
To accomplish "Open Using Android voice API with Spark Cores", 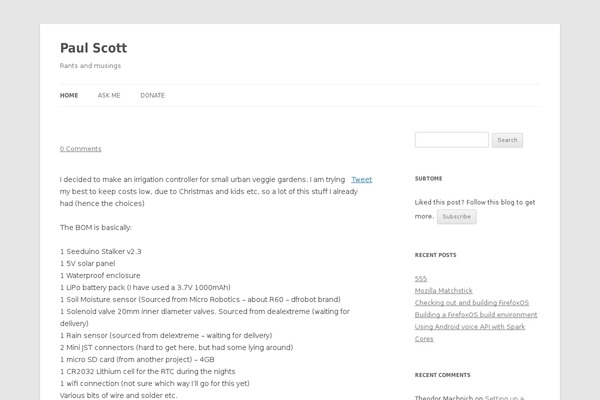I will point(470,332).
